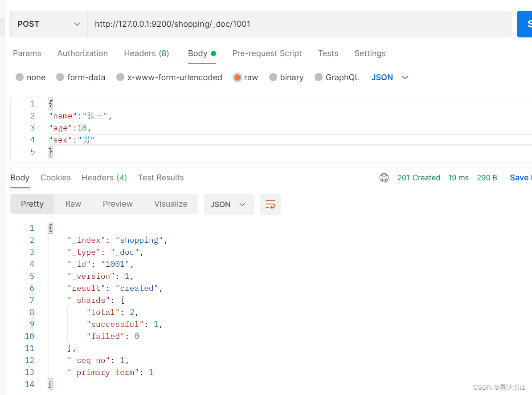Click the "age":18 line in request editor

[x=70, y=128]
